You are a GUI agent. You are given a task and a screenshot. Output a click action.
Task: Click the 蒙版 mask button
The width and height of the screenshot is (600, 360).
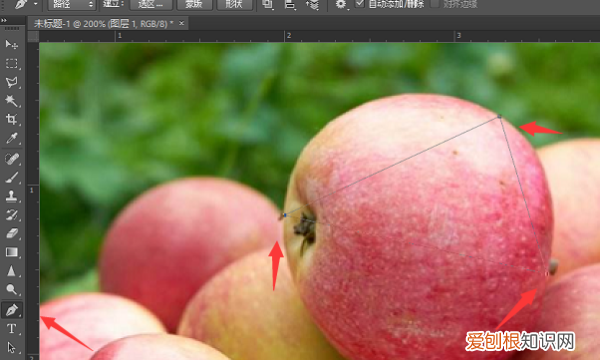click(194, 5)
